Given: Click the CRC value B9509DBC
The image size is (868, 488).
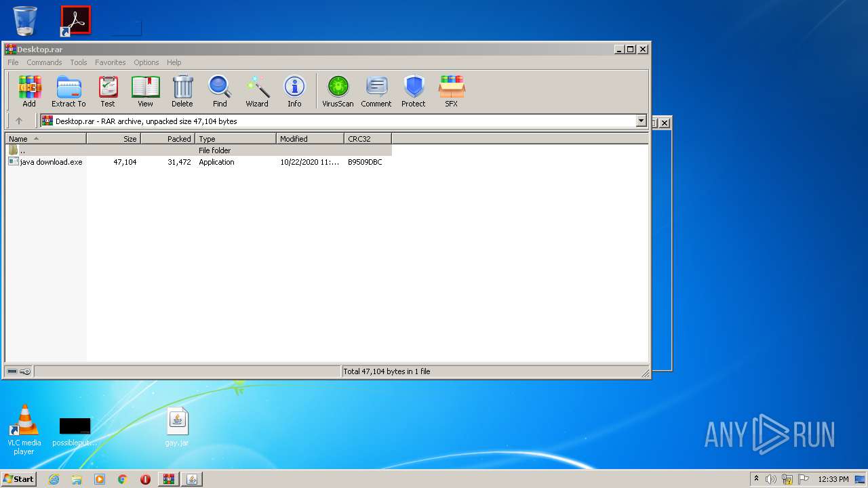Looking at the screenshot, I should point(365,162).
